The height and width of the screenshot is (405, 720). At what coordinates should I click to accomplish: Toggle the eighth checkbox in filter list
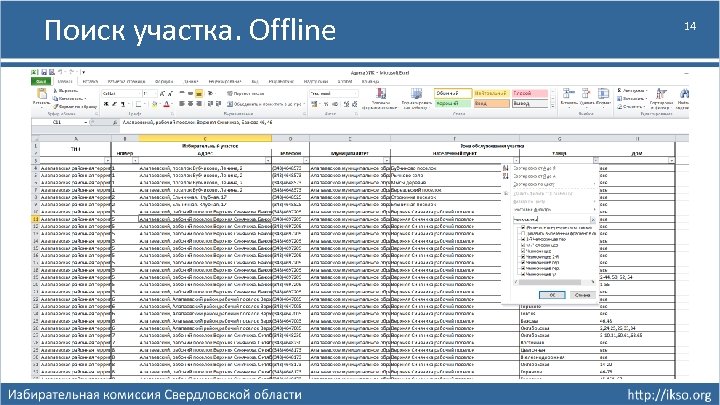(523, 268)
